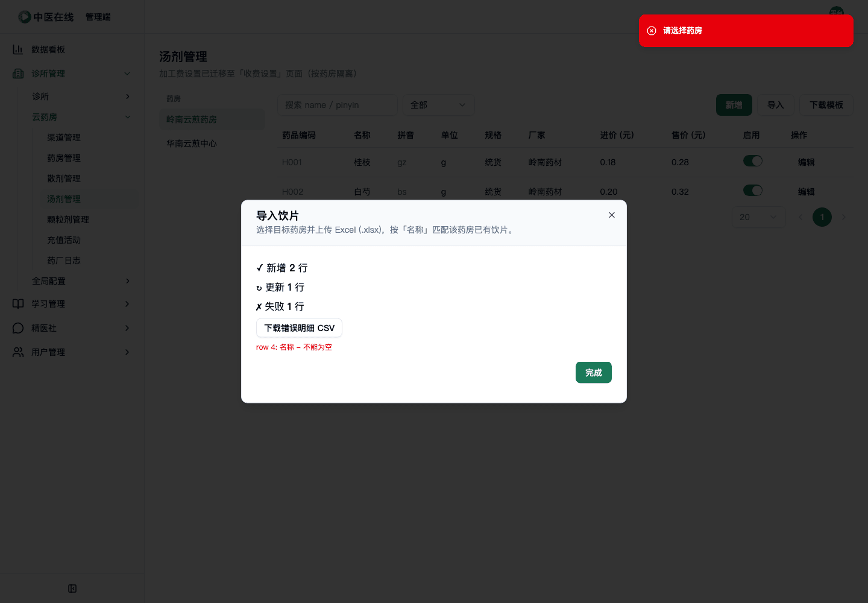Screen dimensions: 868x603
Task: Click the green 新增 button
Action: coord(734,105)
